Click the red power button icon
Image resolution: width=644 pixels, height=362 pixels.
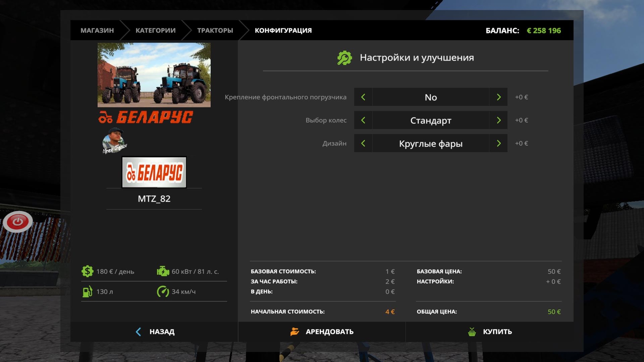(x=18, y=222)
